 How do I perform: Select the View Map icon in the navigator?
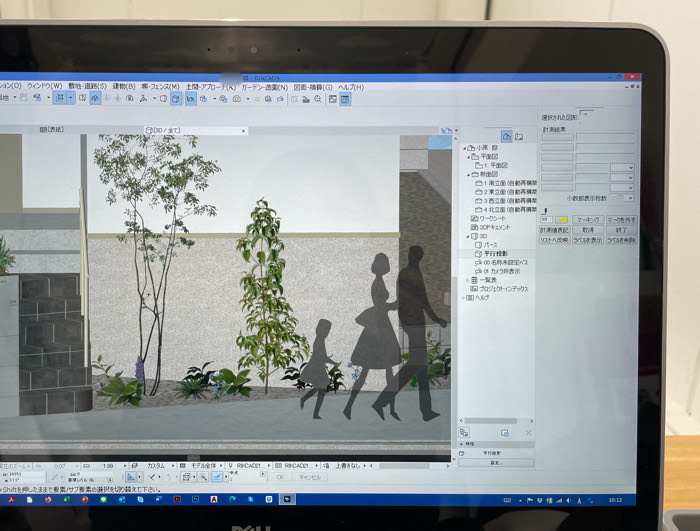pos(519,137)
